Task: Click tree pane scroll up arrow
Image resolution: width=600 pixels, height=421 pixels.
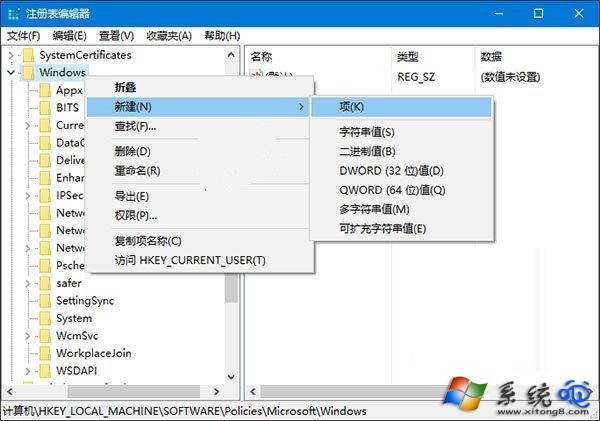Action: pos(231,55)
